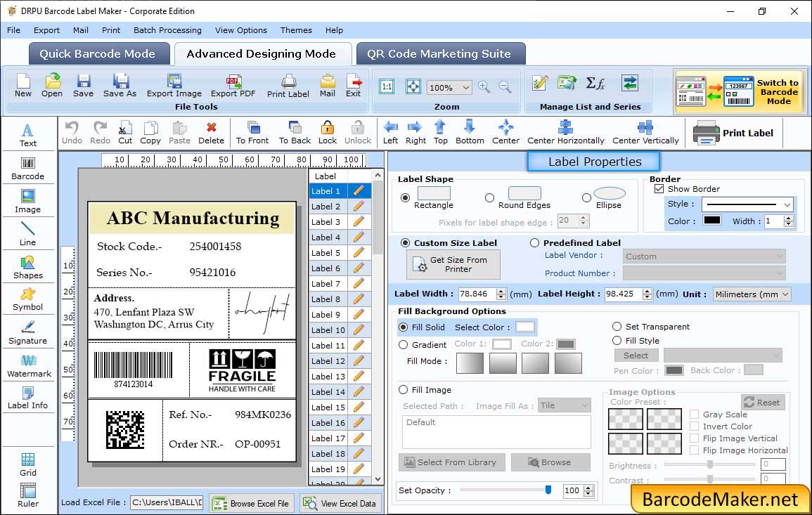Open the Symbol tool
Screen dimensions: 812x515
28,300
